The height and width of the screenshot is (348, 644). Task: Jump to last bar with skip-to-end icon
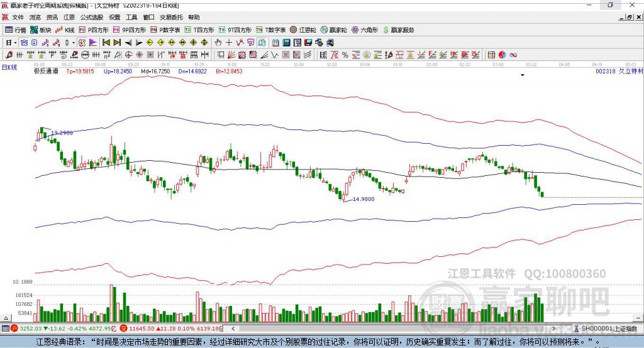(117, 42)
